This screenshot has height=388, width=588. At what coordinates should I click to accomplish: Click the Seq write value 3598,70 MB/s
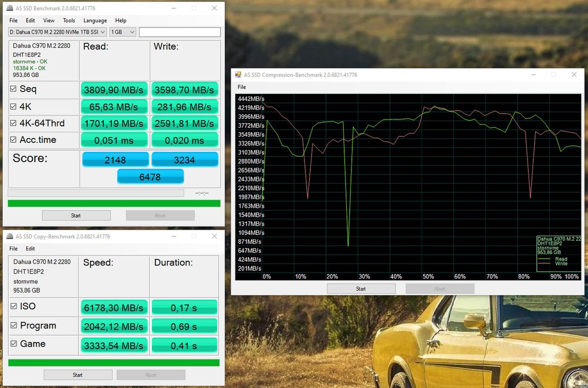click(185, 90)
